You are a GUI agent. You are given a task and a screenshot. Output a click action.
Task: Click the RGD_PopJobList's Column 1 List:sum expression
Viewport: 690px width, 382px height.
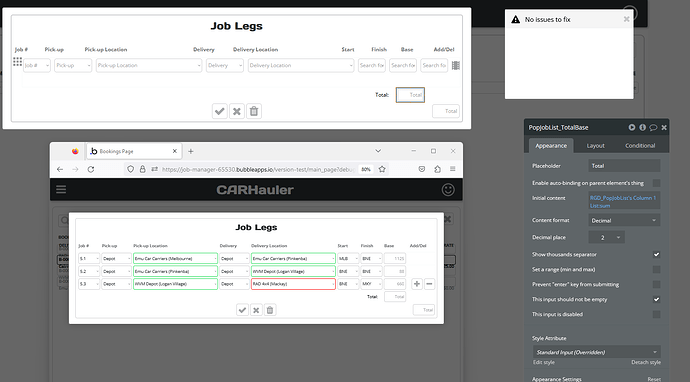point(624,202)
